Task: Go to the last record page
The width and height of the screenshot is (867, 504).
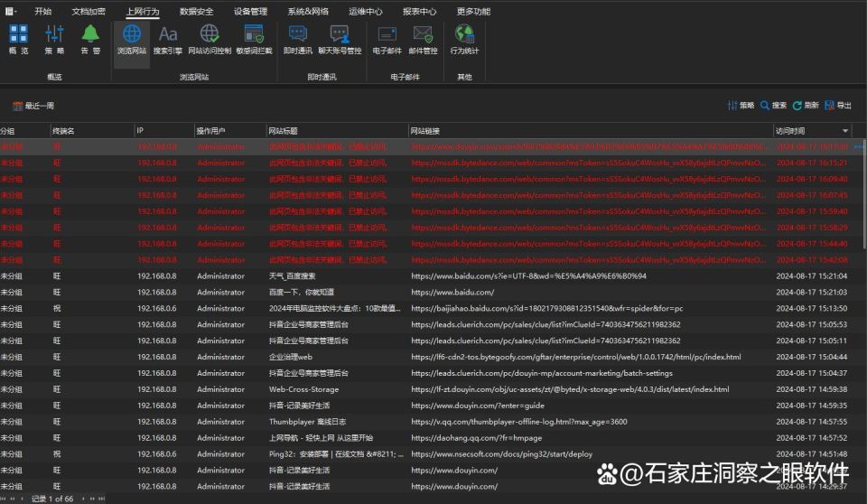Action: [101, 499]
